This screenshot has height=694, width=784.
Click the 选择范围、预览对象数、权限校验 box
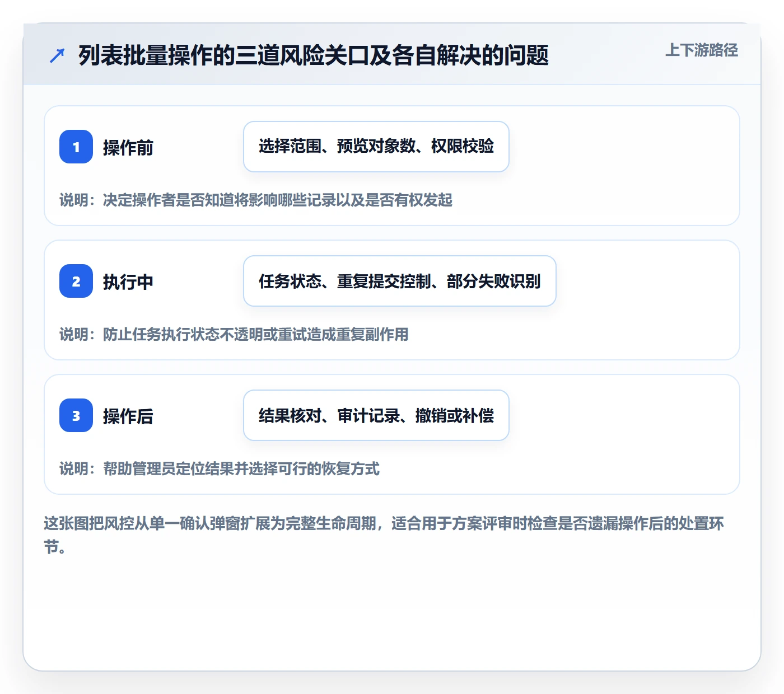(376, 147)
